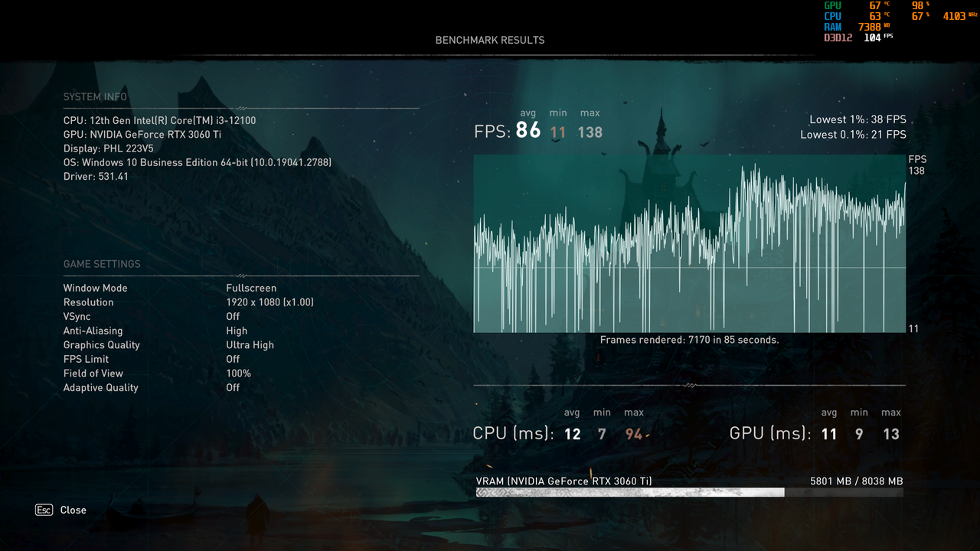Click the SYSTEM INFO heading

click(x=95, y=97)
